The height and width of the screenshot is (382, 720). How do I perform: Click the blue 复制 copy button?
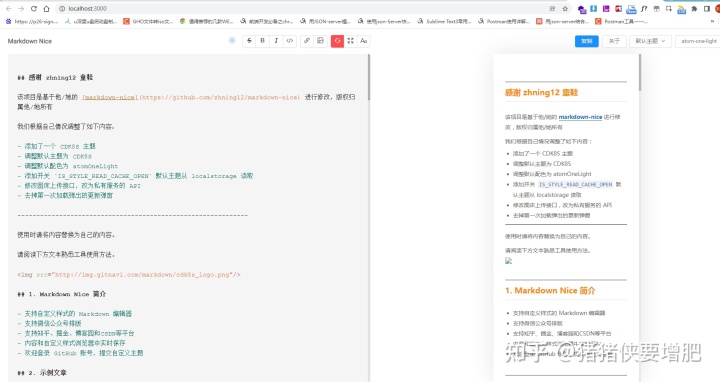[x=587, y=41]
